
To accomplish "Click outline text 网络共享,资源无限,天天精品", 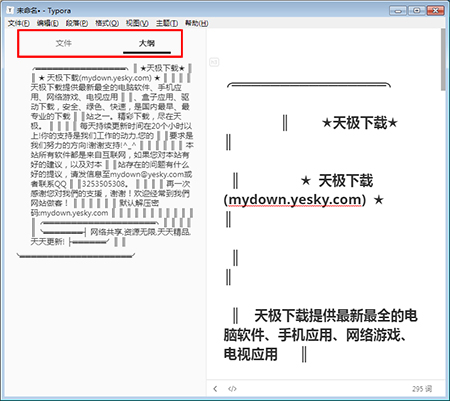I will [x=141, y=232].
